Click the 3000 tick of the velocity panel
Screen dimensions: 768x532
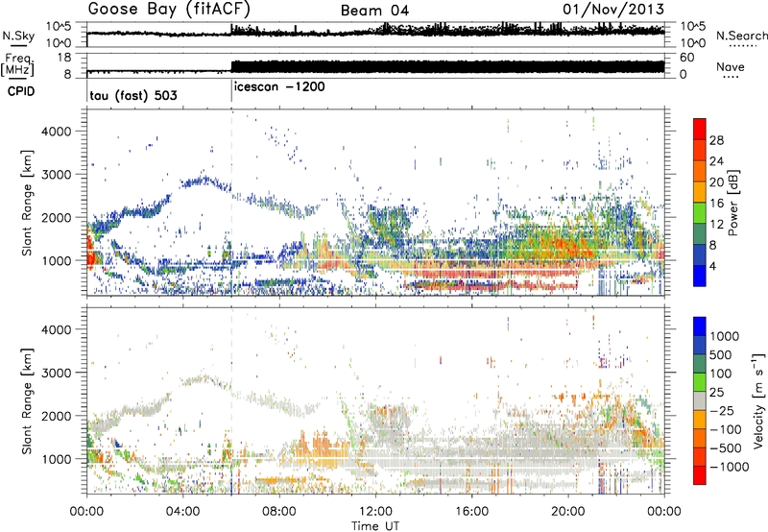click(56, 373)
